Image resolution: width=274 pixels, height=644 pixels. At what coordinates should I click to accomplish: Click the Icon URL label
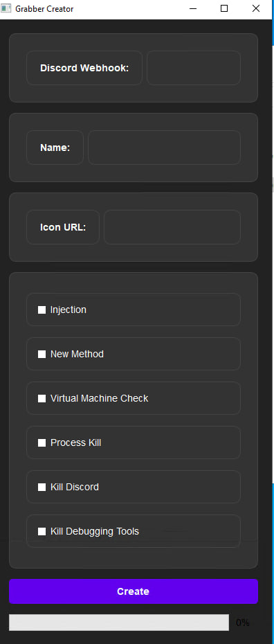click(63, 227)
